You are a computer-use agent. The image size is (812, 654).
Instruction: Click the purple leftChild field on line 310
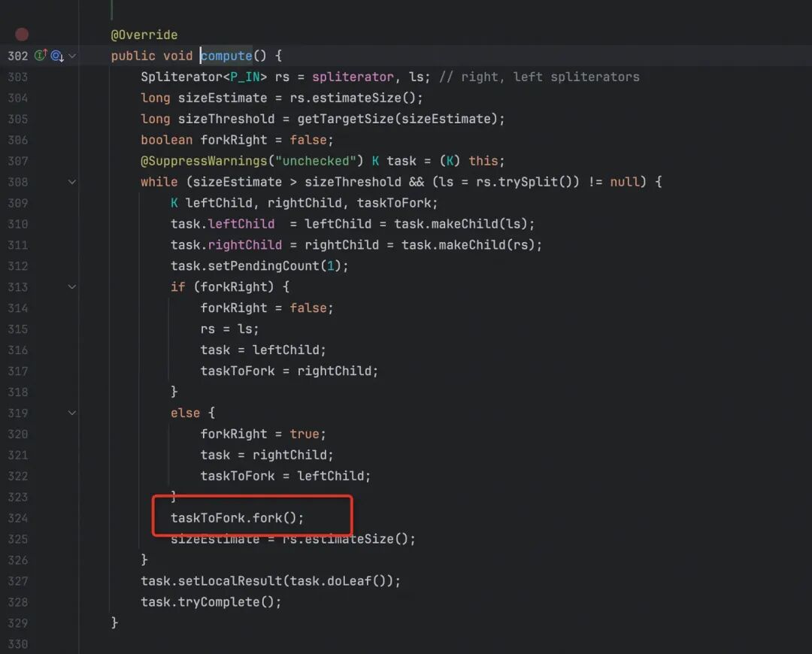click(241, 224)
